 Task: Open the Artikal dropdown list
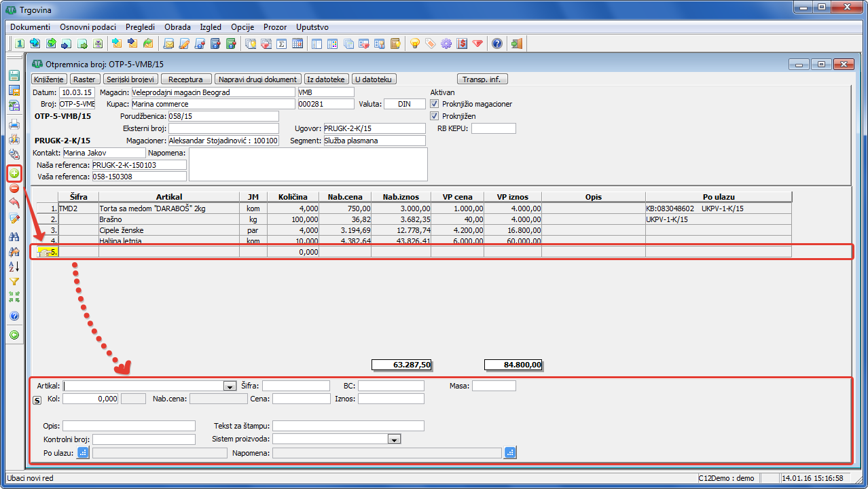pyautogui.click(x=230, y=386)
